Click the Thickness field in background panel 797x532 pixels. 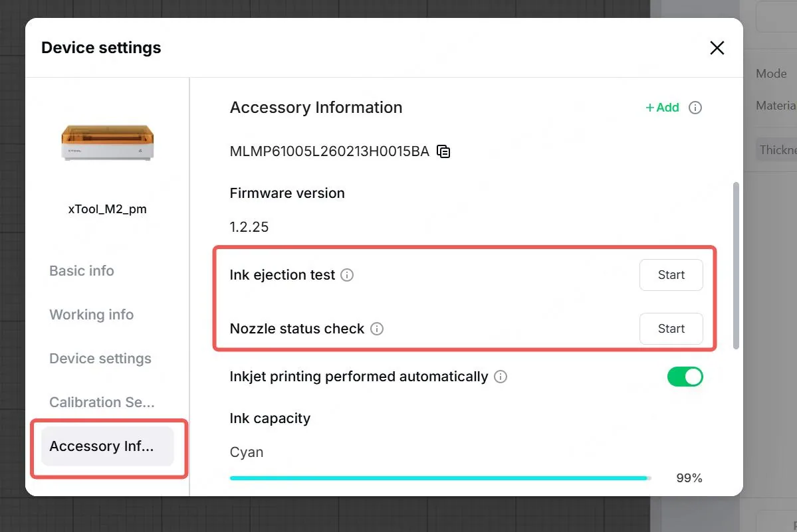(776, 149)
